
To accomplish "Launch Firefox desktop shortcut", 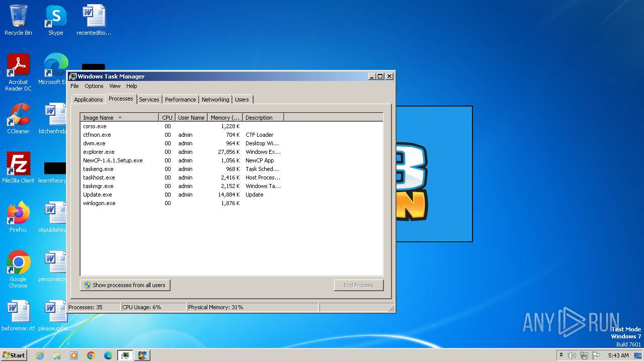I will (18, 217).
